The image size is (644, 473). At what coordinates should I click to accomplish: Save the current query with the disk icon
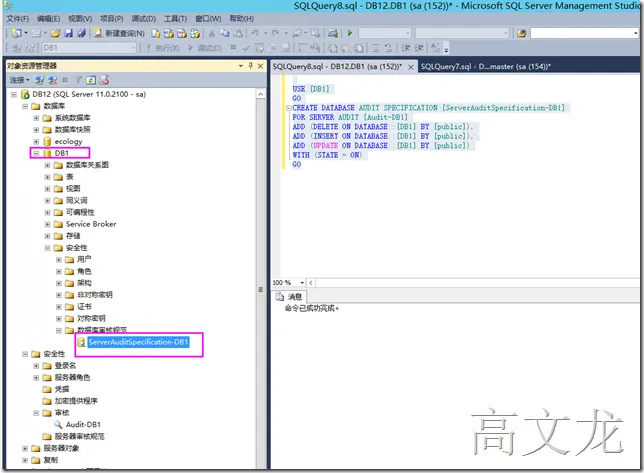(x=69, y=33)
